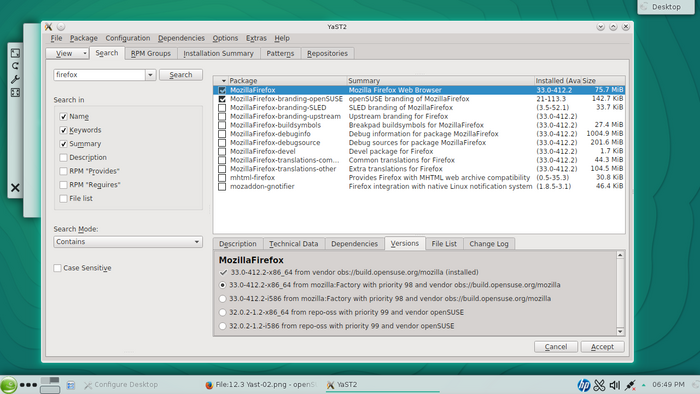This screenshot has height=394, width=700.
Task: Open the openSUSE application launcher menu
Action: click(x=8, y=385)
